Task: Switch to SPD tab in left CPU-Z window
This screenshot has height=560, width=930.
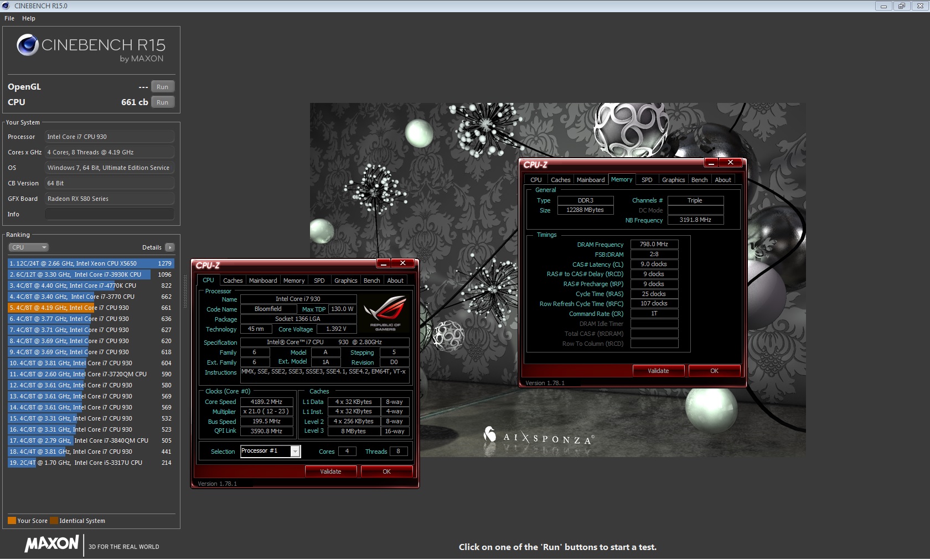Action: point(319,281)
